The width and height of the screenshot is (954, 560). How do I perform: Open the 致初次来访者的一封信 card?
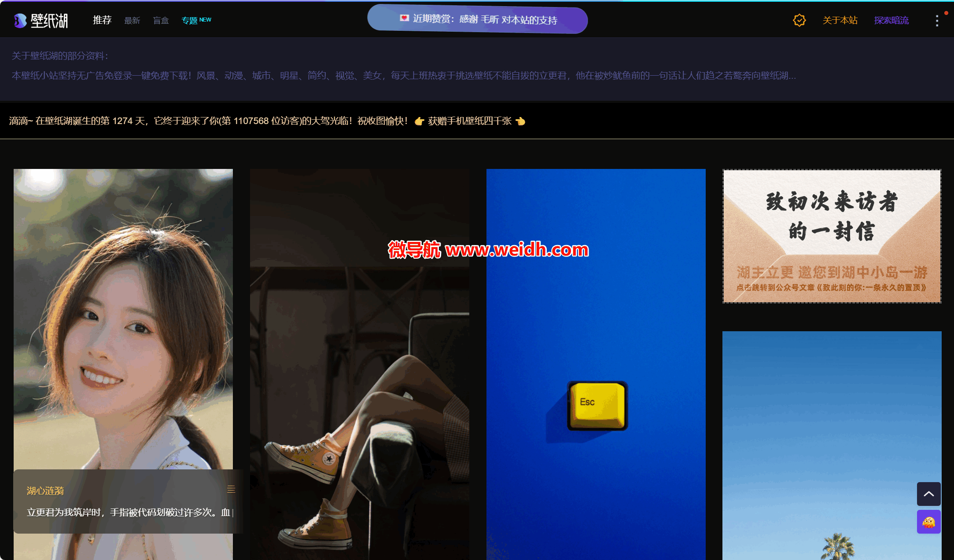(x=832, y=236)
